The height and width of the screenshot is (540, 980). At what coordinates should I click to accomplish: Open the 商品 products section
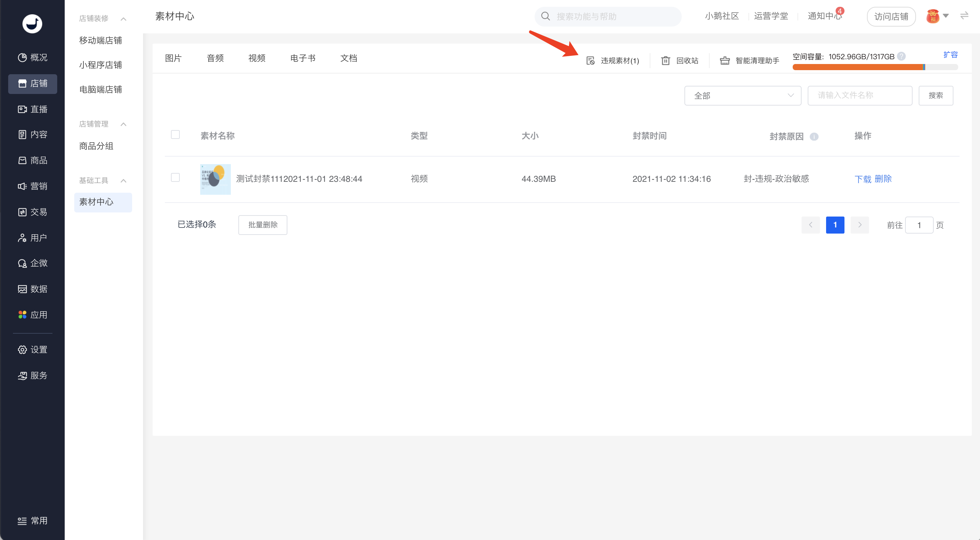pyautogui.click(x=33, y=160)
